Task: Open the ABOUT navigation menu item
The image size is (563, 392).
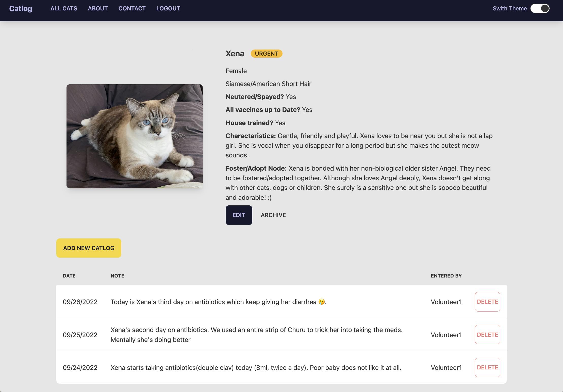Action: point(97,8)
